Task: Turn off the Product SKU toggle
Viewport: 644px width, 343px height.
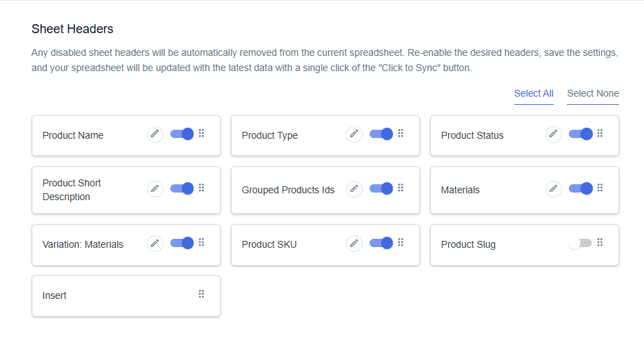Action: coord(381,244)
